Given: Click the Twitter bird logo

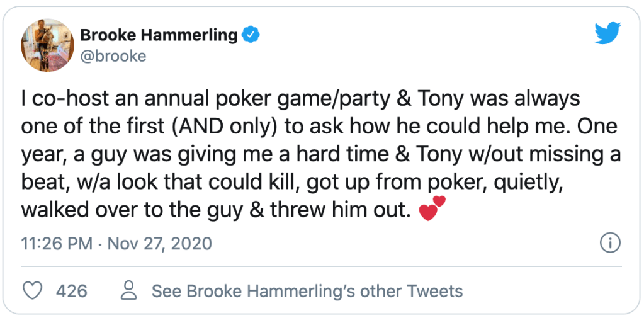Looking at the screenshot, I should click(x=607, y=32).
